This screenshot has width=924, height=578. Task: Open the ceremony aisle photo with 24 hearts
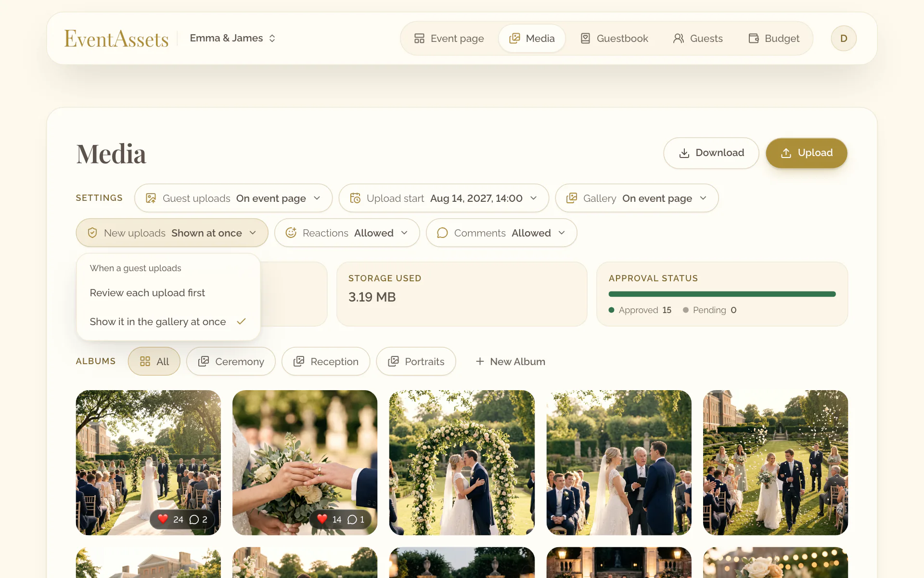(x=148, y=462)
